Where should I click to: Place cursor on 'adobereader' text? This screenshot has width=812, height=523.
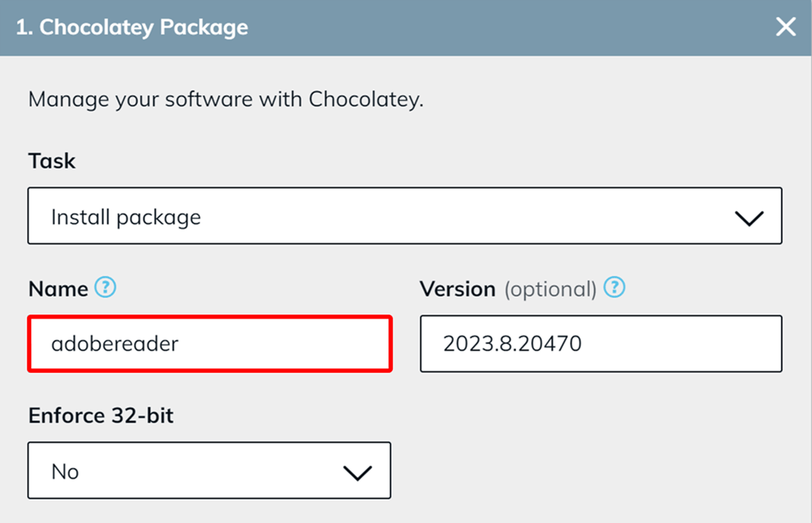(x=115, y=344)
